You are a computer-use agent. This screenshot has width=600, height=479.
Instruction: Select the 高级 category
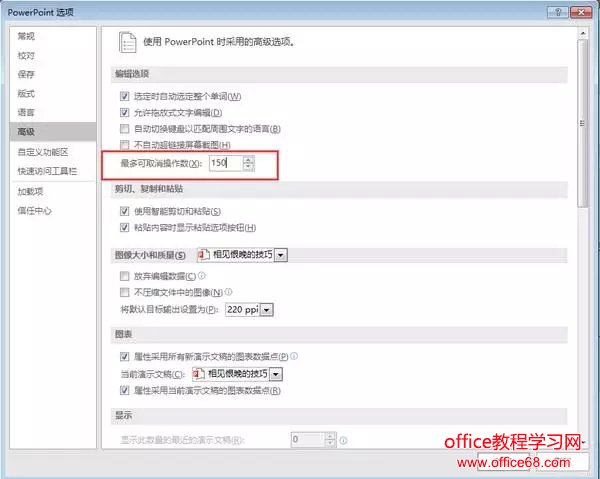[53, 132]
